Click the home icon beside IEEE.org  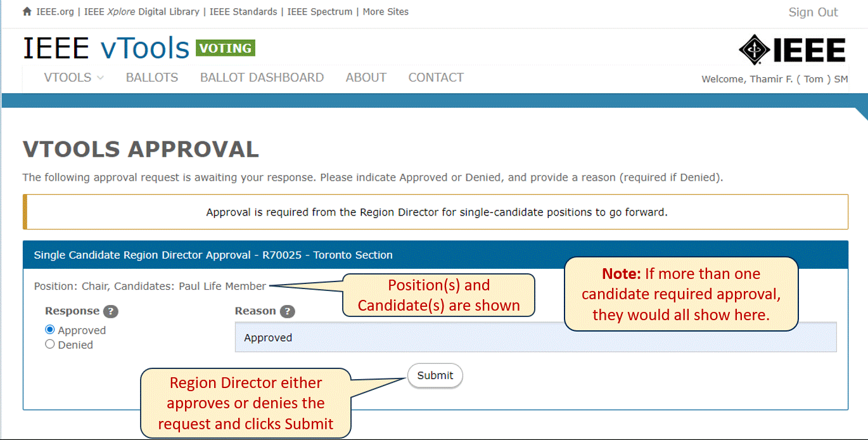click(x=27, y=11)
